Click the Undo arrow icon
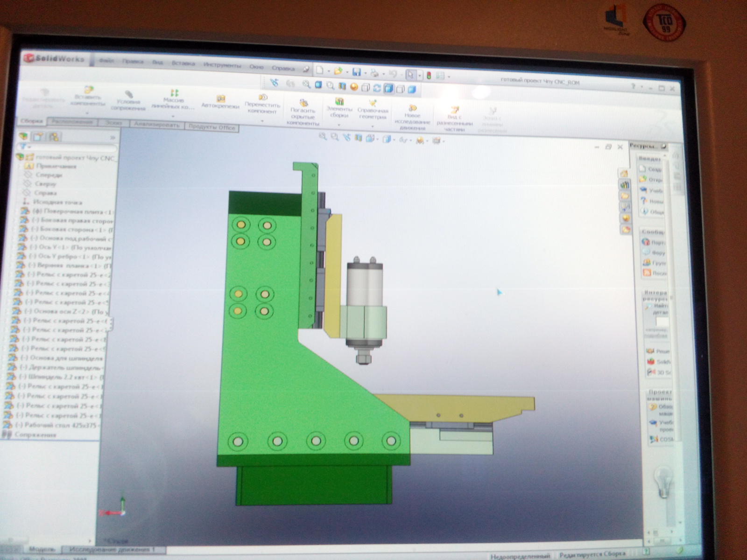 click(x=393, y=74)
